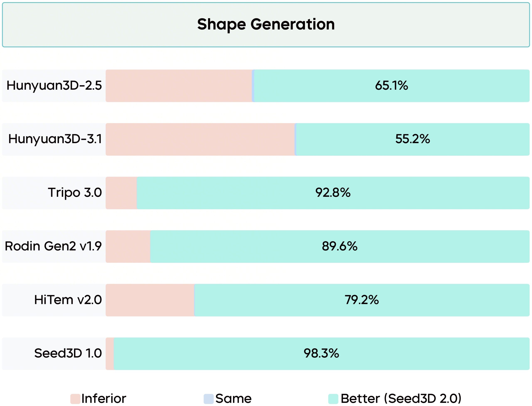Click the pink Inferior segment for HiTem v2.0
This screenshot has height=406, width=532.
[x=150, y=300]
